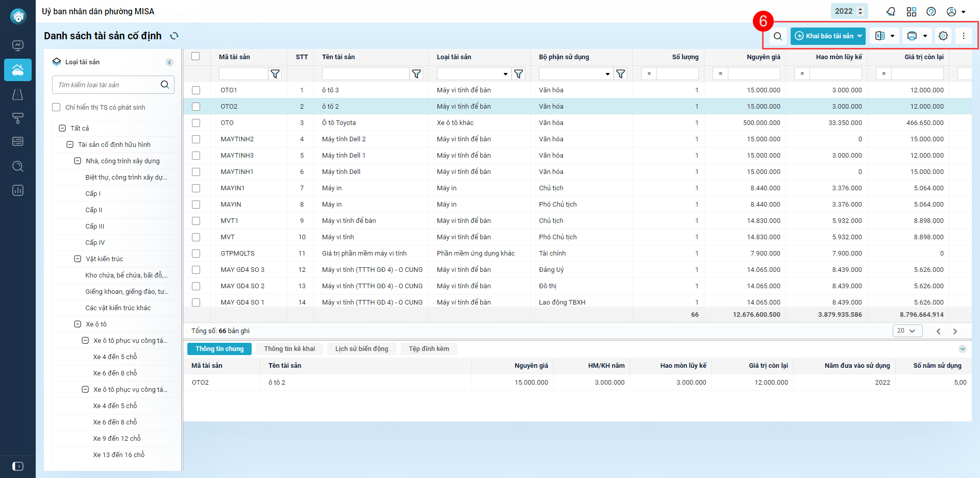The height and width of the screenshot is (478, 980).
Task: Collapse the Xe ô tô tree node
Action: 78,324
